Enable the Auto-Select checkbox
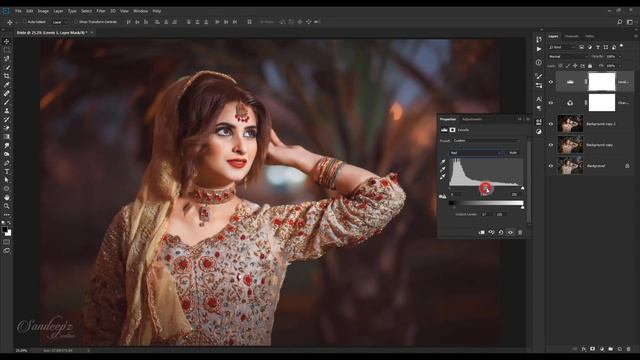640x360 pixels. click(x=24, y=22)
